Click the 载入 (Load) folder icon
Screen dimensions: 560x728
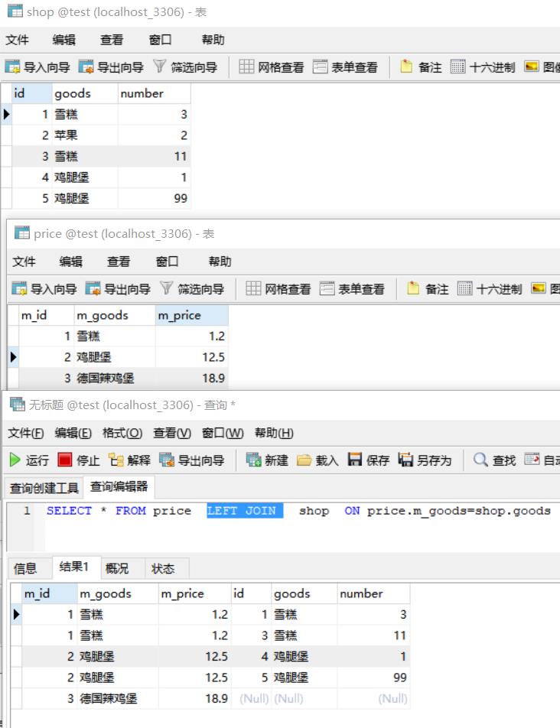pos(304,460)
